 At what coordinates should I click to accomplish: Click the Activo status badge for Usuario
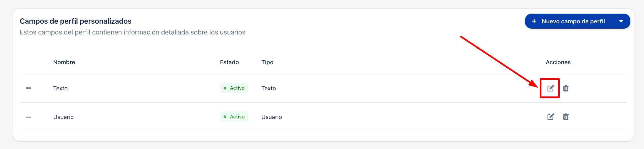point(234,117)
